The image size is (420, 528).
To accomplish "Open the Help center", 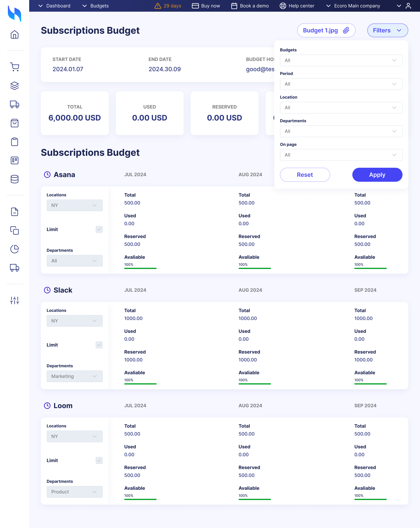I will pyautogui.click(x=297, y=6).
